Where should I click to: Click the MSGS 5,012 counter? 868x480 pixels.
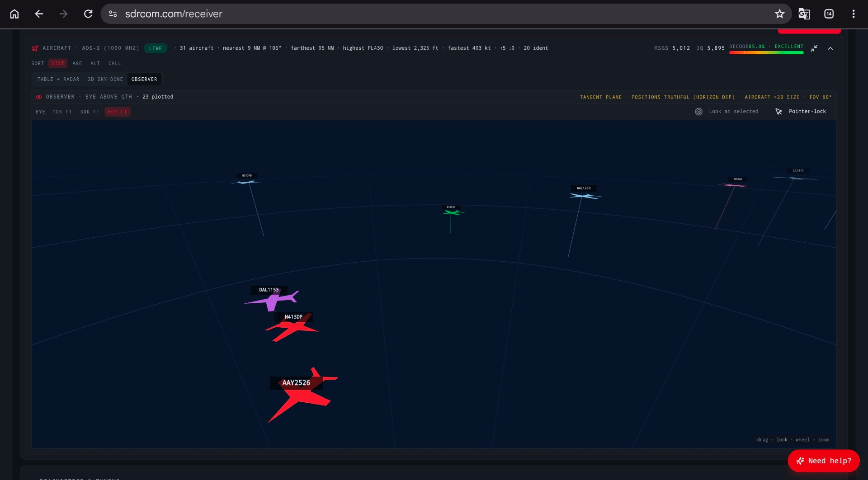672,48
